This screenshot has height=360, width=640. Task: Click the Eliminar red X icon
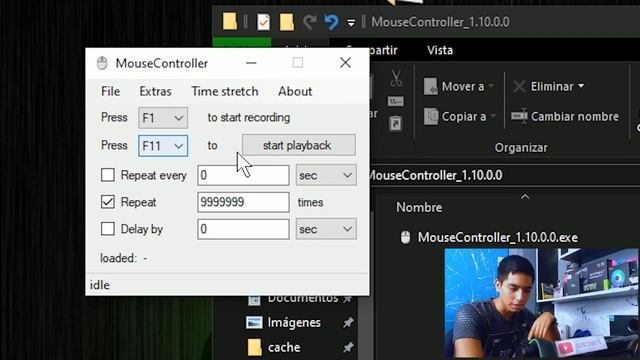[x=519, y=86]
